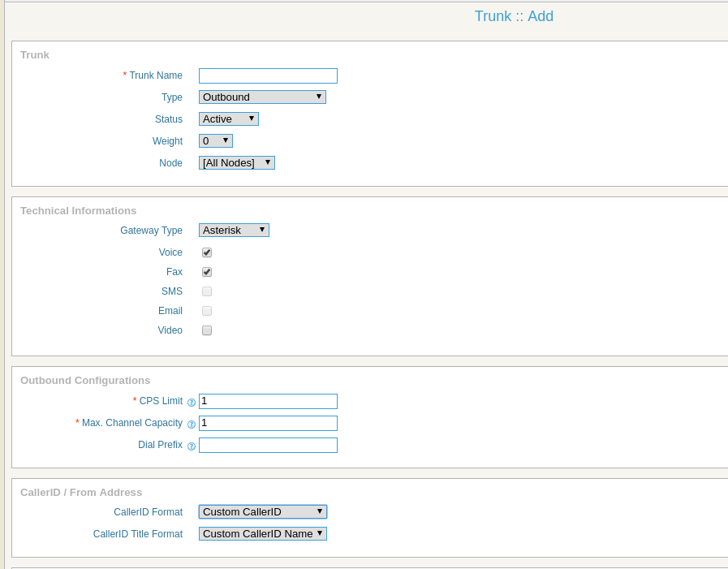The width and height of the screenshot is (728, 569).
Task: Toggle the Email checkbox
Action: pyautogui.click(x=207, y=311)
